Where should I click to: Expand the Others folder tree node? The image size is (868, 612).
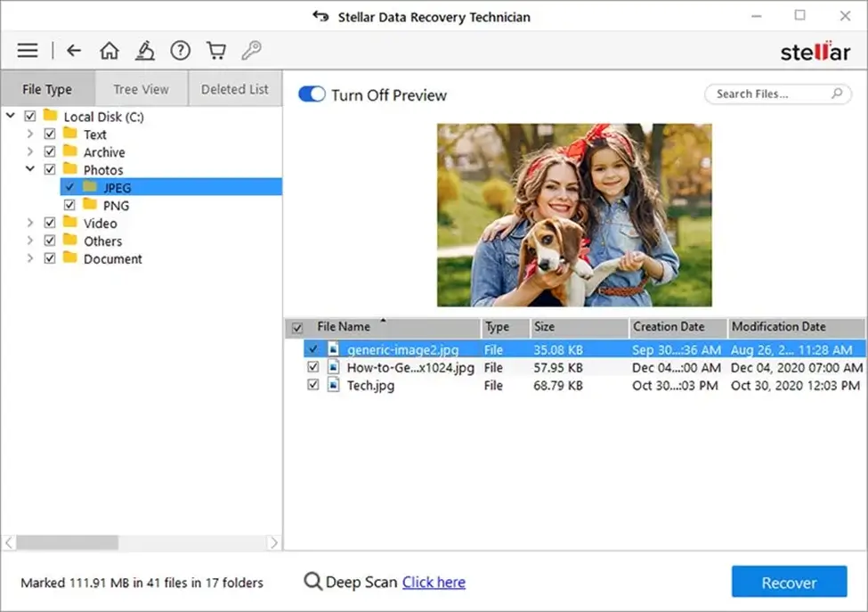(30, 241)
